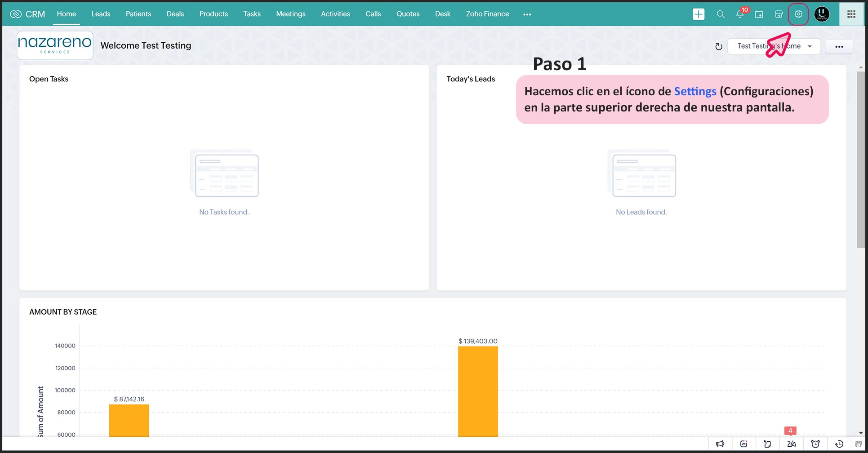Open the Settings gear icon
The height and width of the screenshot is (453, 868).
point(798,14)
